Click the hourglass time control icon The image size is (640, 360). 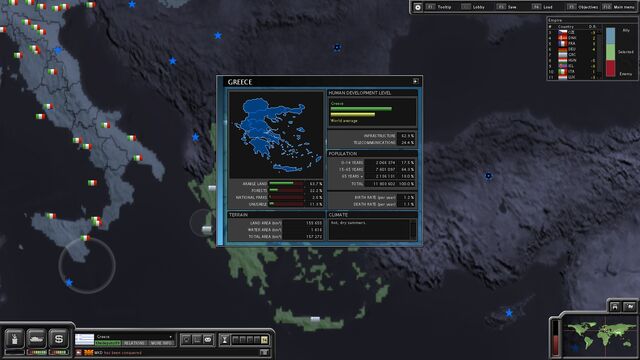(224, 340)
